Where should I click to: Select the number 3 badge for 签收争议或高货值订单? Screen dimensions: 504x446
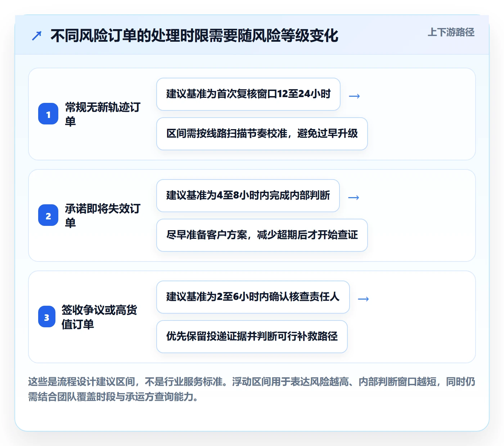tap(47, 317)
